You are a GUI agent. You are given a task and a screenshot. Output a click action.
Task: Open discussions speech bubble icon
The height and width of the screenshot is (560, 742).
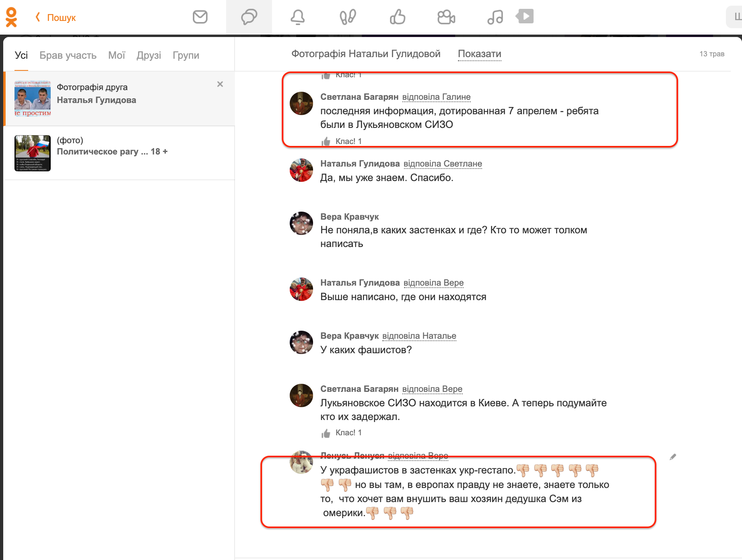tap(249, 17)
